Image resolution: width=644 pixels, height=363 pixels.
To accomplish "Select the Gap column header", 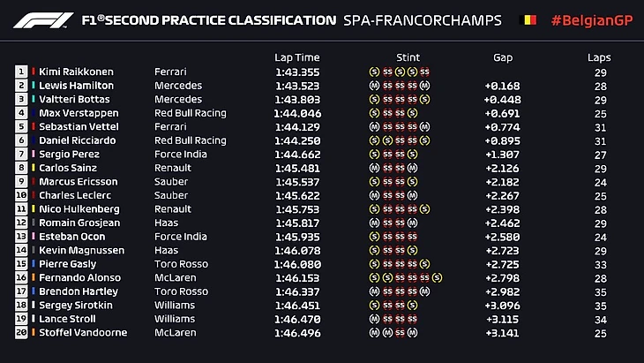I will click(503, 57).
